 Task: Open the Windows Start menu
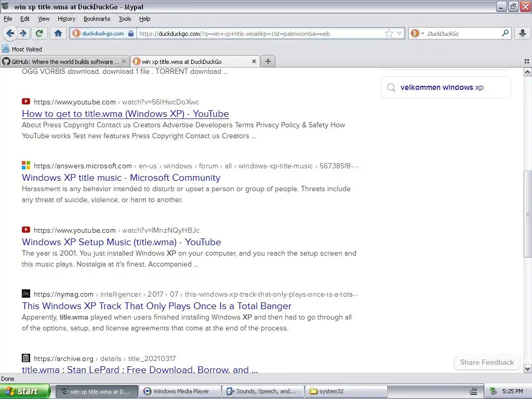click(x=25, y=391)
